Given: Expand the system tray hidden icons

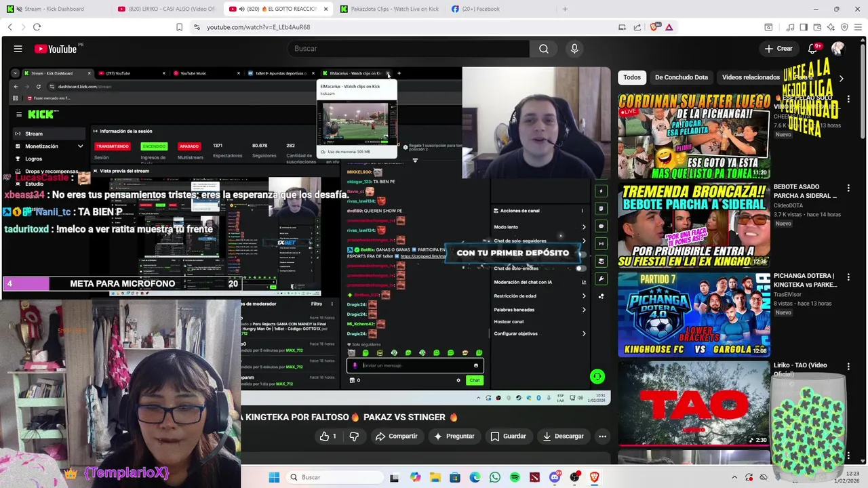Looking at the screenshot, I should pyautogui.click(x=735, y=477).
